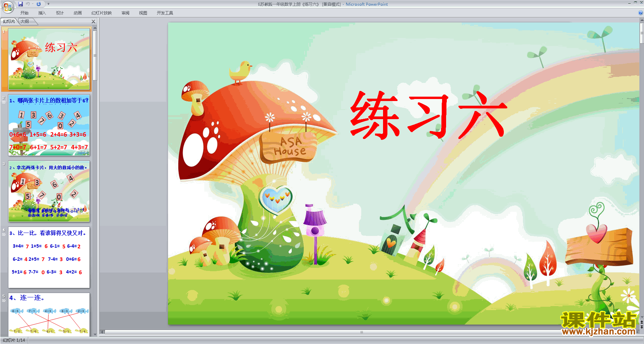Click the thumbnail pane scroll-down arrow
This screenshot has height=344, width=644.
95,334
